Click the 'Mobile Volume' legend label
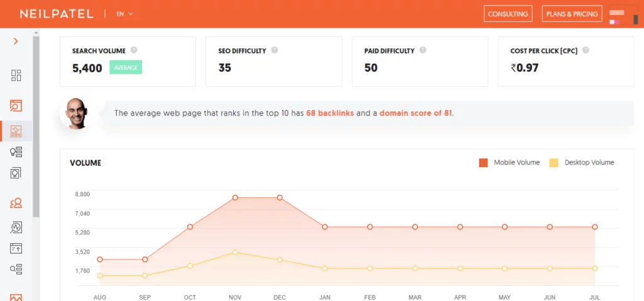644x301 pixels. [x=517, y=163]
